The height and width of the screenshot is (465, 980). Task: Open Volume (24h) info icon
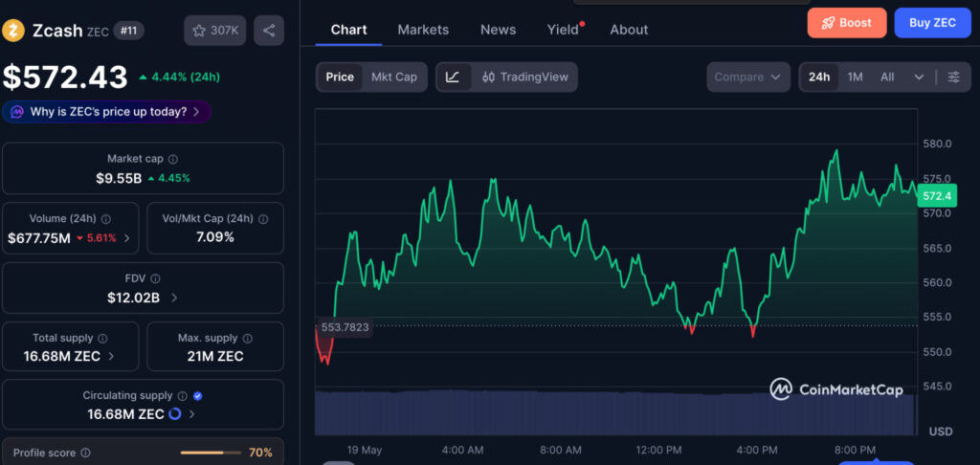coord(105,219)
